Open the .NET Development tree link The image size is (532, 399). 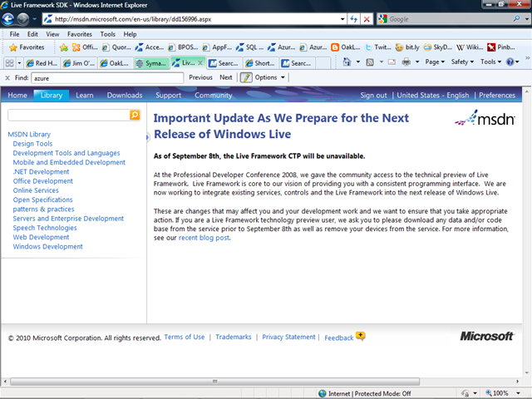click(41, 172)
